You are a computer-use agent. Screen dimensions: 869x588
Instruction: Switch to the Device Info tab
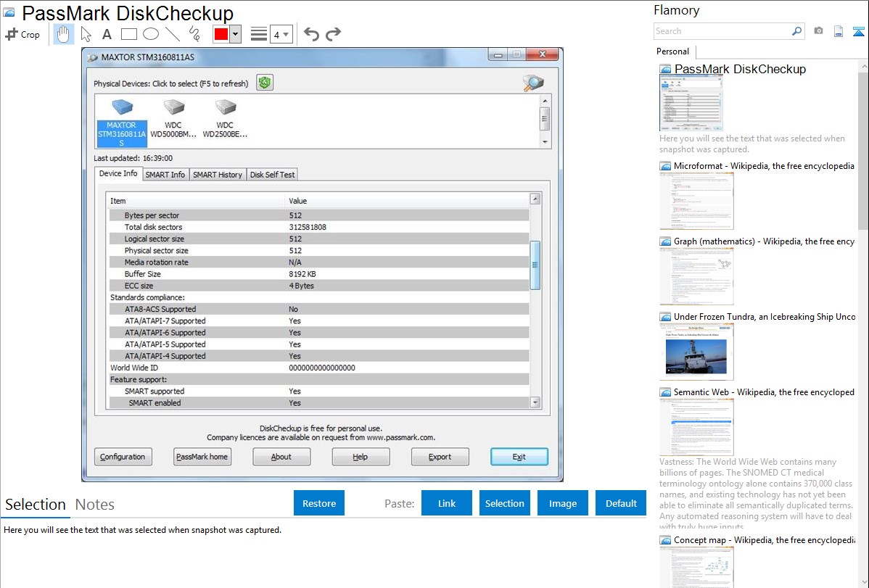[118, 173]
